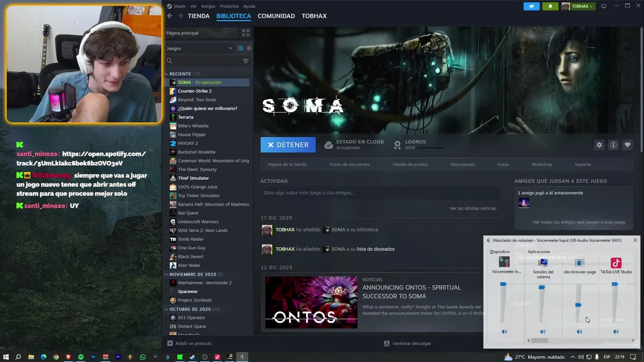Open Steam announcements megaphone button

pos(531,6)
